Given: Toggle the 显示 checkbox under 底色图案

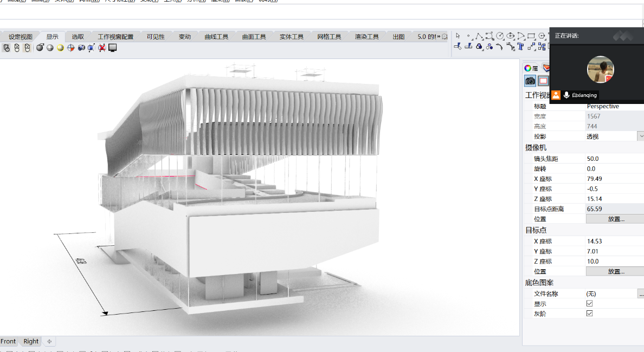Looking at the screenshot, I should (589, 304).
